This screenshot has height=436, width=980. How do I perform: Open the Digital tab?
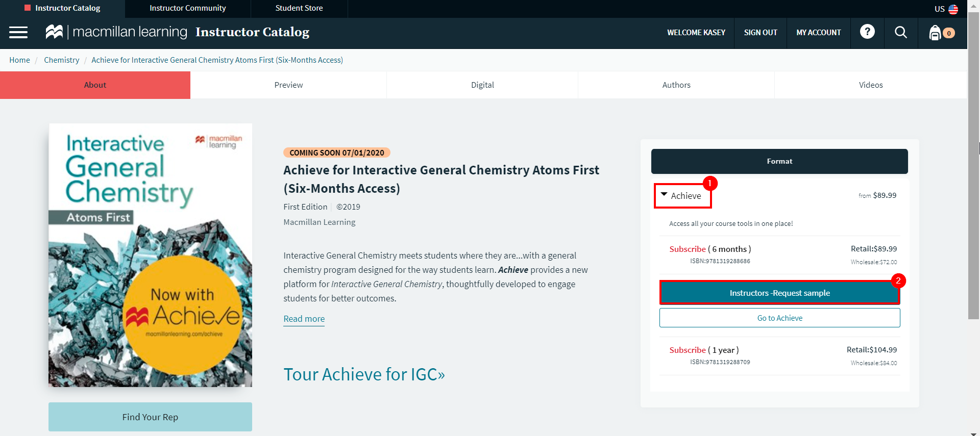pyautogui.click(x=482, y=85)
